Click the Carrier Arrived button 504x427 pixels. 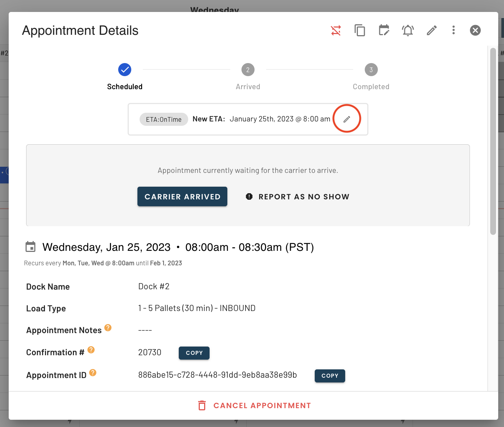[182, 196]
